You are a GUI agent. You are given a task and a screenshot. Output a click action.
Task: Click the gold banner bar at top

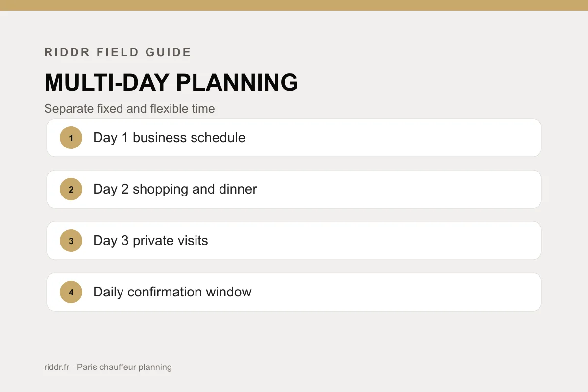(x=294, y=5)
